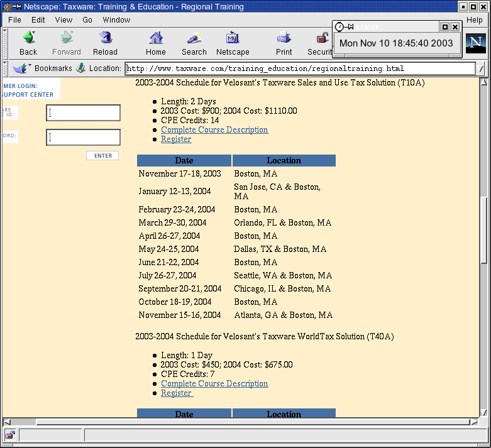491x448 pixels.
Task: Click the vertical scrollbar up arrow
Action: (483, 82)
